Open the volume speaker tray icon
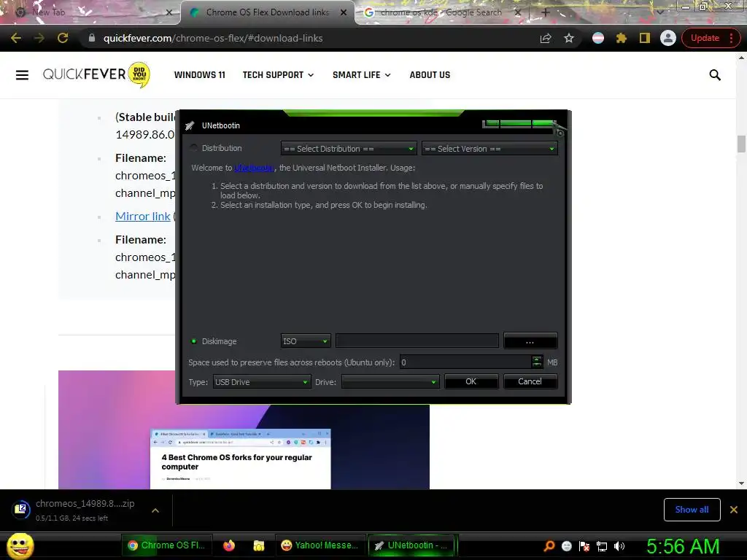The height and width of the screenshot is (560, 747). (619, 546)
